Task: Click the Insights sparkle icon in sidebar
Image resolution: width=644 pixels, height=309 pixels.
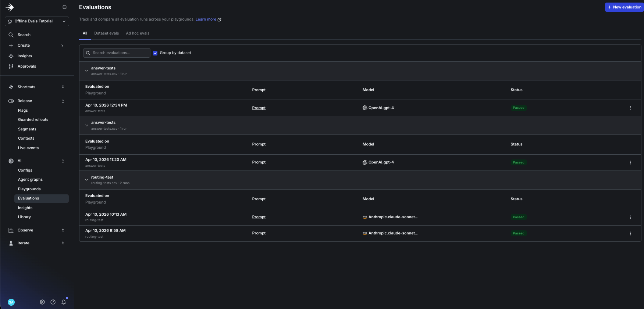Action: 11,56
